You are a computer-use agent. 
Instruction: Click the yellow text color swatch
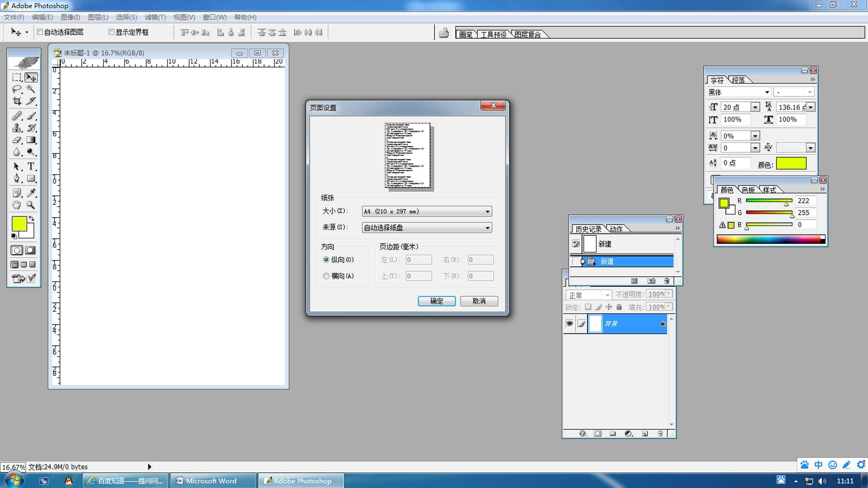(791, 163)
